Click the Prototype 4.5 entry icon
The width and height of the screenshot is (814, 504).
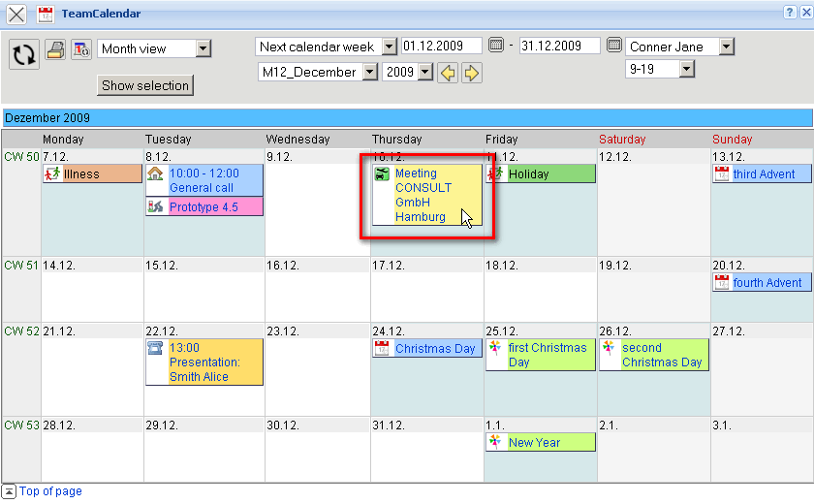(x=155, y=206)
